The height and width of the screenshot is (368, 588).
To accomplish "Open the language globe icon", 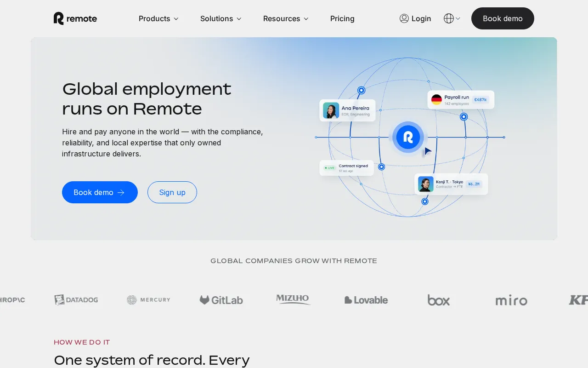I will [449, 18].
